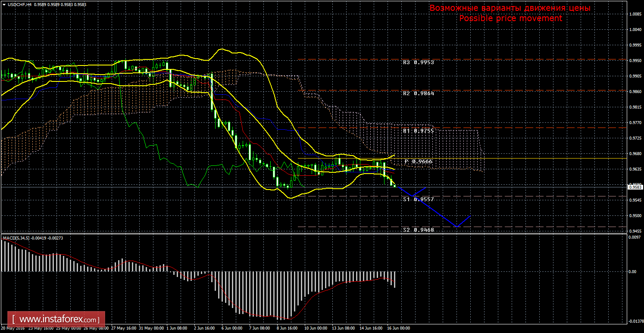Viewport: 644px width, 333px height.
Task: Click the current price tag 0.9583
Action: tap(635, 187)
